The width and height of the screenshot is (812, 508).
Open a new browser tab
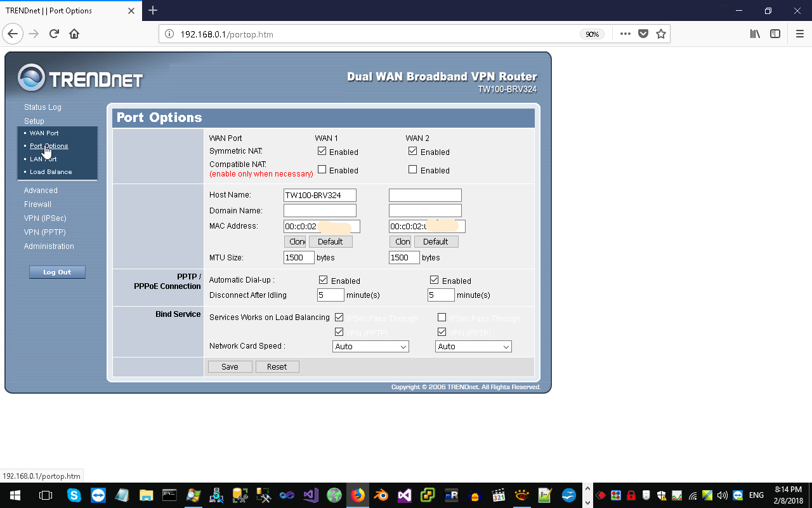153,10
